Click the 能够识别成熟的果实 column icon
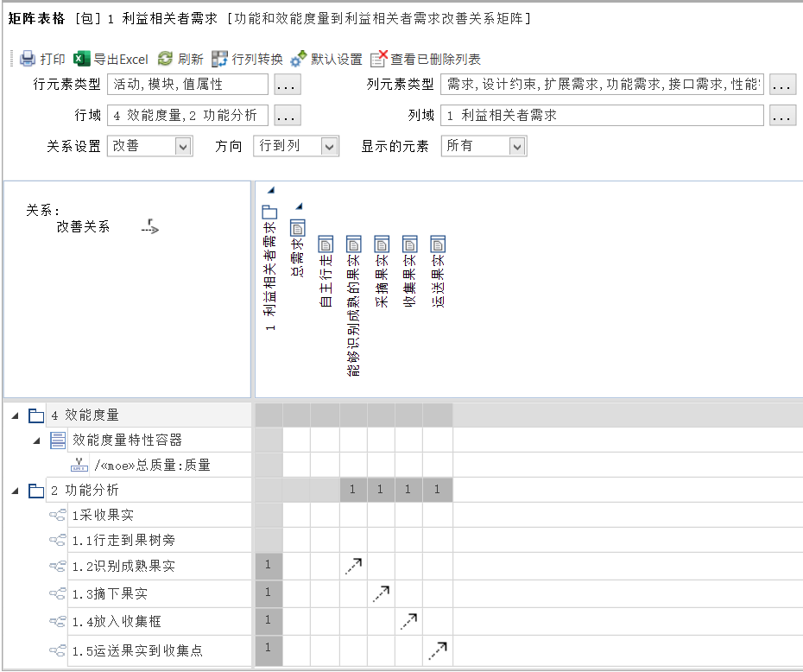The height and width of the screenshot is (672, 803). pyautogui.click(x=354, y=244)
